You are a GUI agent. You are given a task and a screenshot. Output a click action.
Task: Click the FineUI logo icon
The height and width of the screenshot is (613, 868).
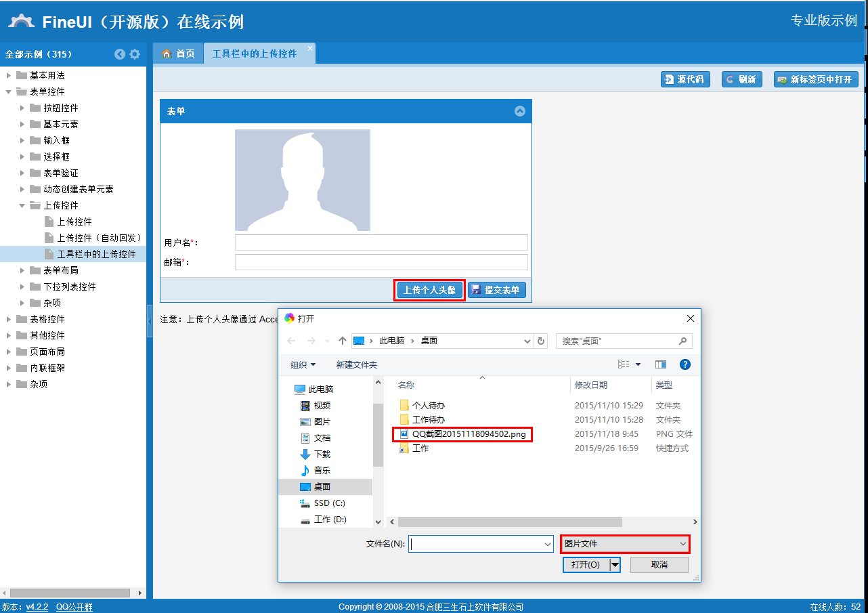(22, 21)
